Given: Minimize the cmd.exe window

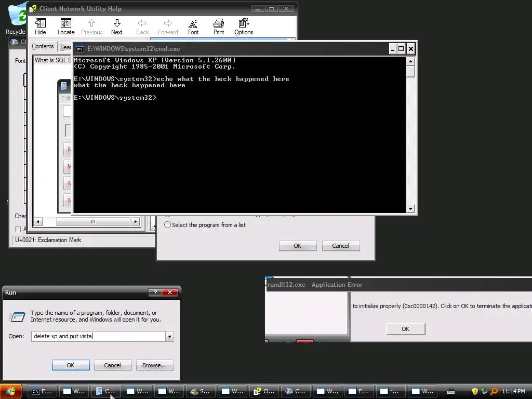Looking at the screenshot, I should [x=393, y=49].
